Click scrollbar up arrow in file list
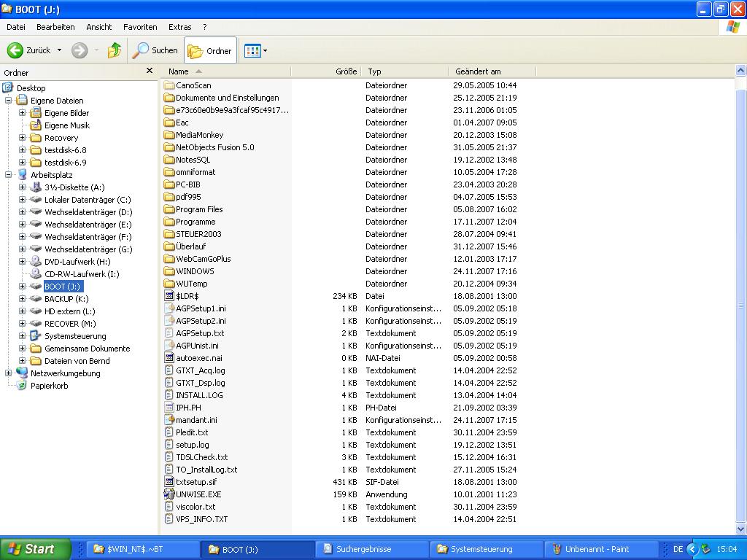The width and height of the screenshot is (747, 560). pos(741,71)
